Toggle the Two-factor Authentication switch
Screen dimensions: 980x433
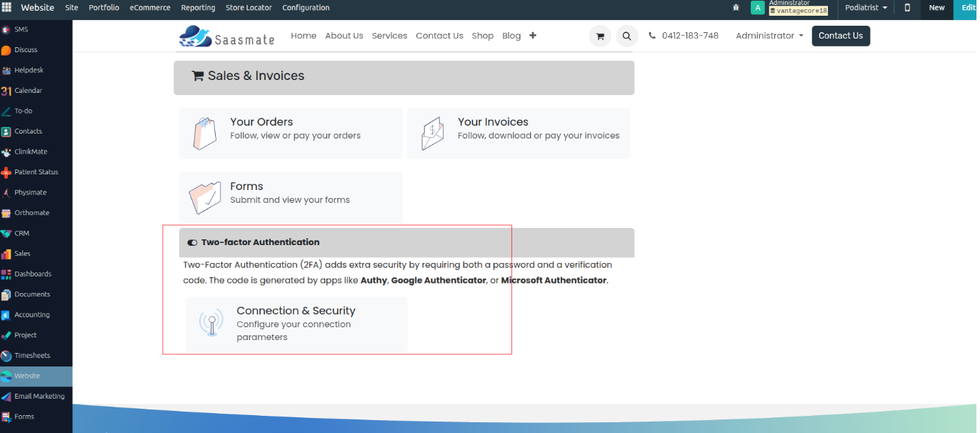(192, 243)
